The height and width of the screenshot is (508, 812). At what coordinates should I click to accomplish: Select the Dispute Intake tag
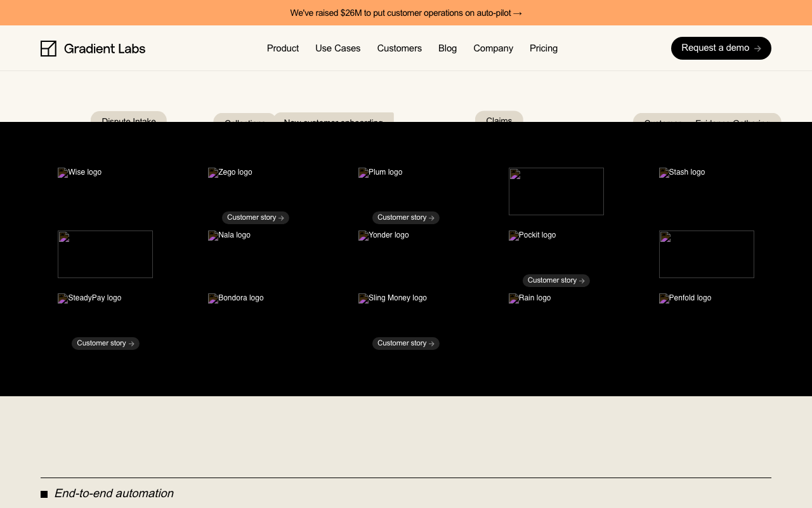[129, 117]
